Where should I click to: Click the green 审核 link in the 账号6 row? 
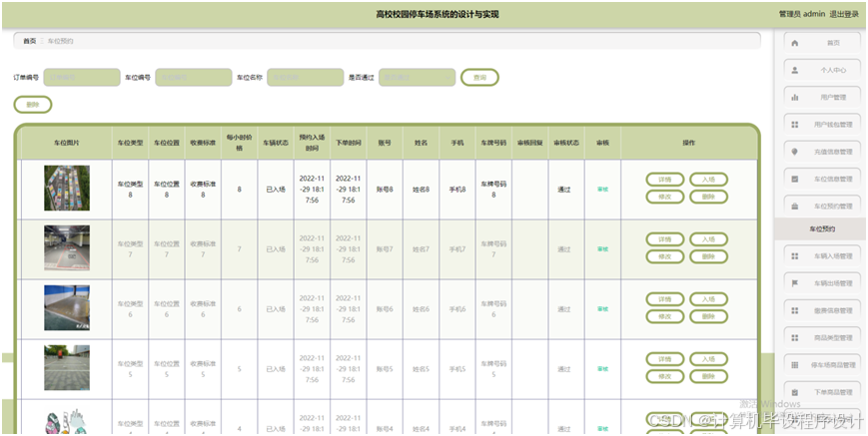coord(602,309)
